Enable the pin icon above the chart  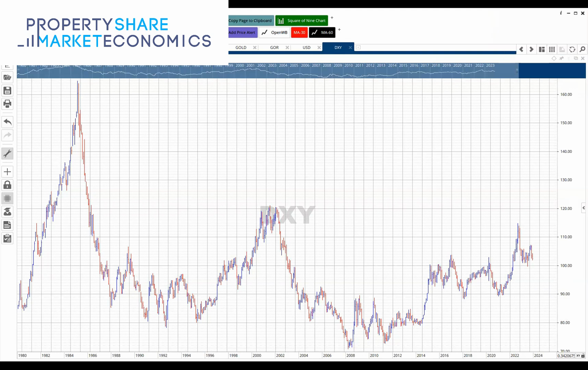pyautogui.click(x=561, y=58)
